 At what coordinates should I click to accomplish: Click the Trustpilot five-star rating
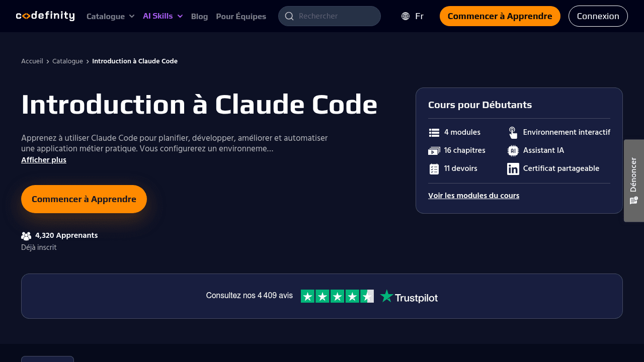click(x=337, y=296)
